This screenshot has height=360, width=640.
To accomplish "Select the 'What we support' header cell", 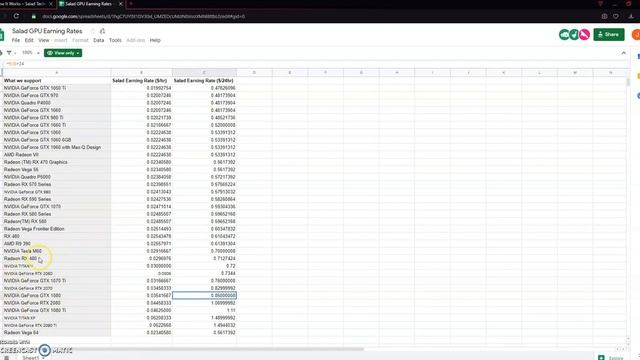I will pos(57,81).
